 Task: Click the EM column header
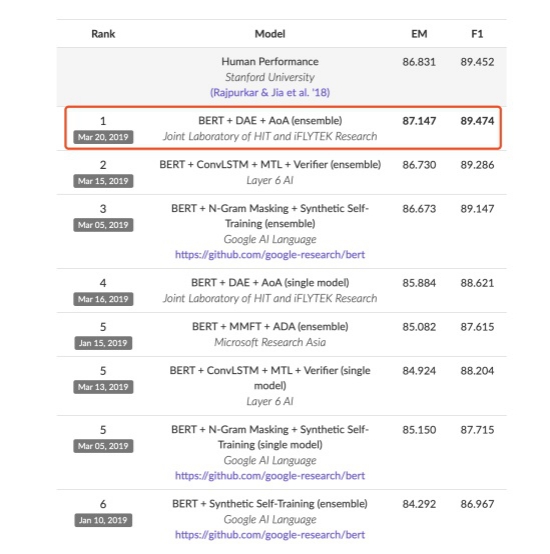(x=419, y=34)
